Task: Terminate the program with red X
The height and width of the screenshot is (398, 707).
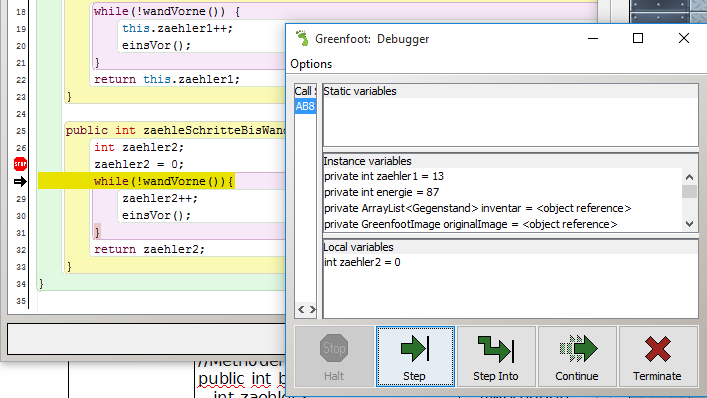Action: tap(658, 357)
